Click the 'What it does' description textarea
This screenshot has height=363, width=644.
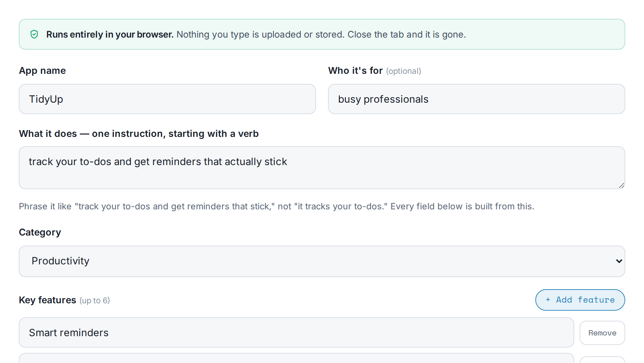pyautogui.click(x=322, y=168)
